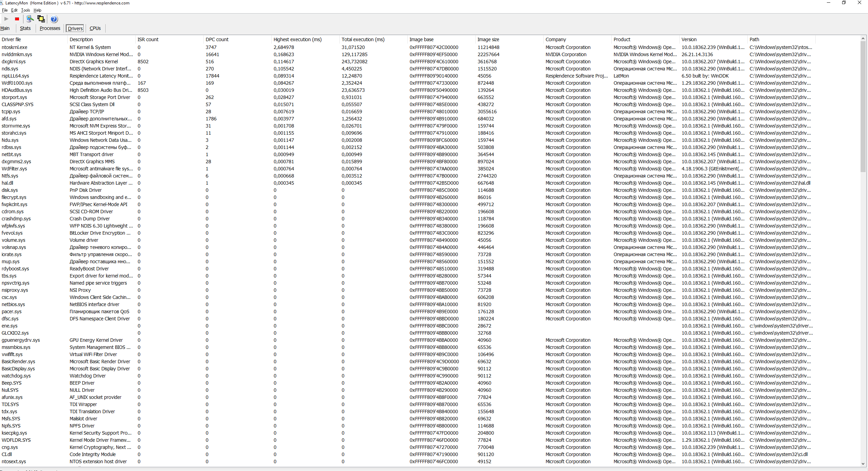Open the File menu

click(5, 10)
